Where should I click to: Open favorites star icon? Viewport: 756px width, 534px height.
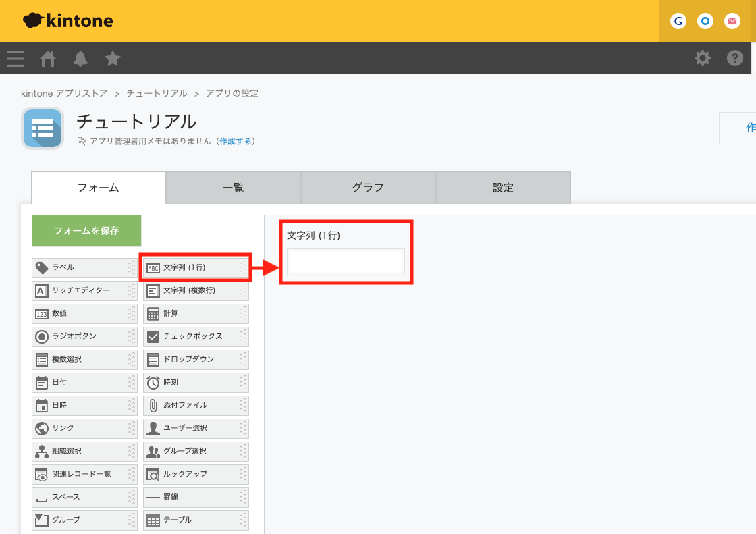(x=113, y=59)
